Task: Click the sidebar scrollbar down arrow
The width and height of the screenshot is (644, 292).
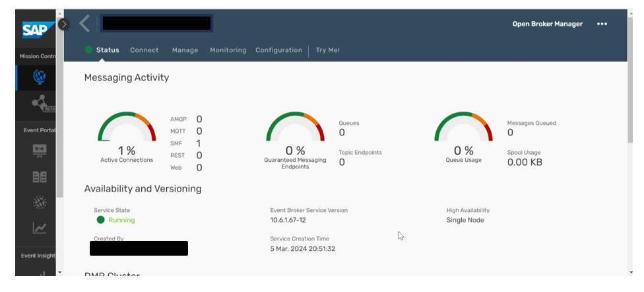Action: click(x=59, y=272)
